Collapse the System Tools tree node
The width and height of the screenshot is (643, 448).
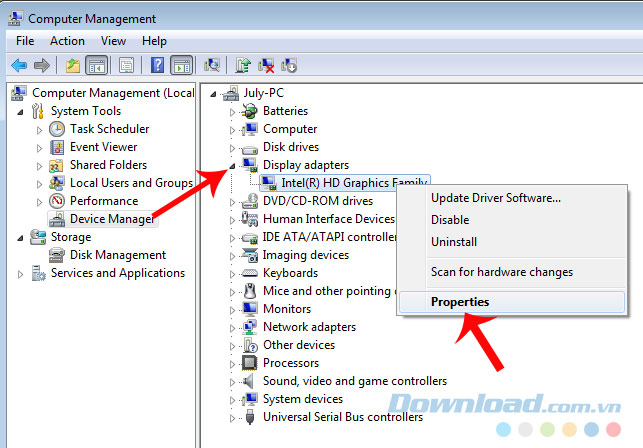[x=20, y=112]
